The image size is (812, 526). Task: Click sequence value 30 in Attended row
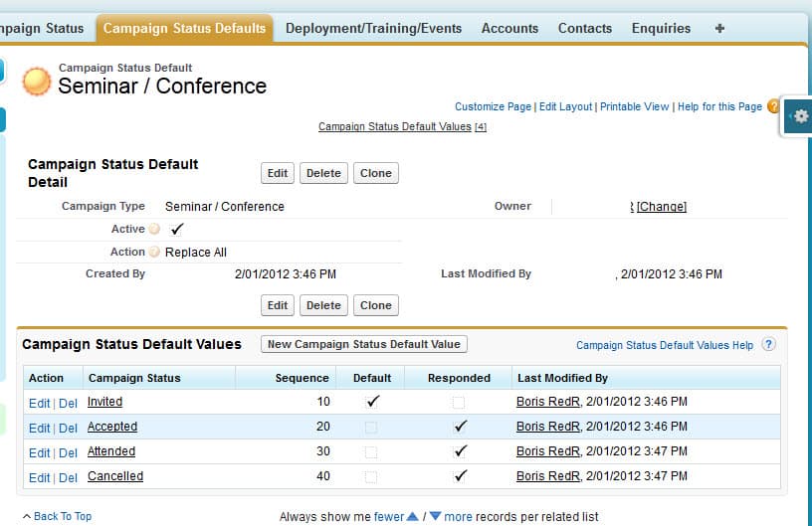[x=323, y=451]
